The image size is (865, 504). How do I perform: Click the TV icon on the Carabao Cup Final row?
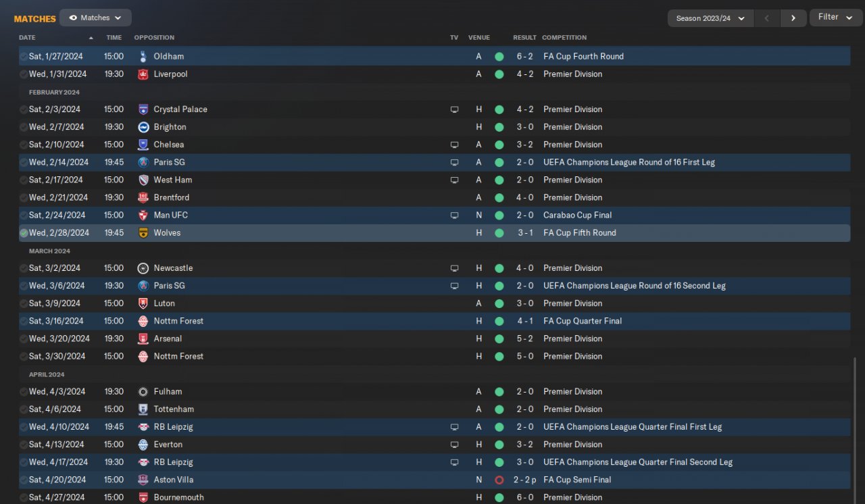pos(454,216)
